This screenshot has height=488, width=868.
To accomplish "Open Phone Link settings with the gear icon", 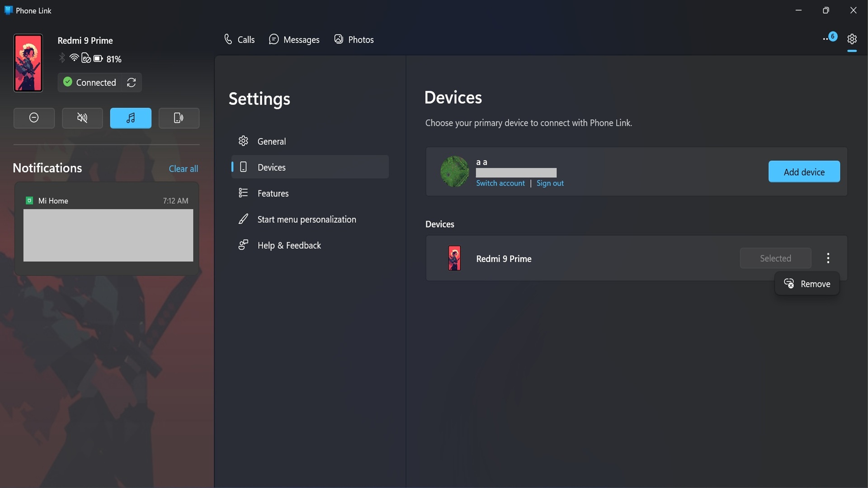I will coord(852,39).
